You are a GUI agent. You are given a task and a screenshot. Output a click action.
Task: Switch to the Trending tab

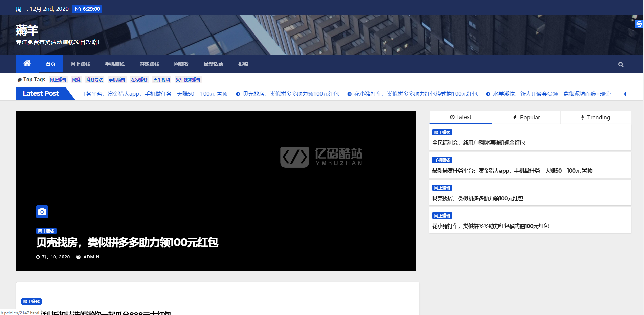click(596, 117)
